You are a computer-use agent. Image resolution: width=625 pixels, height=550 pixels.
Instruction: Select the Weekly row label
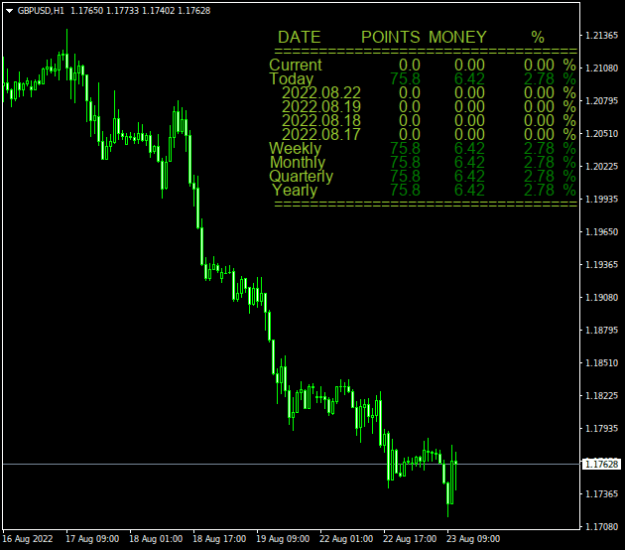[295, 149]
